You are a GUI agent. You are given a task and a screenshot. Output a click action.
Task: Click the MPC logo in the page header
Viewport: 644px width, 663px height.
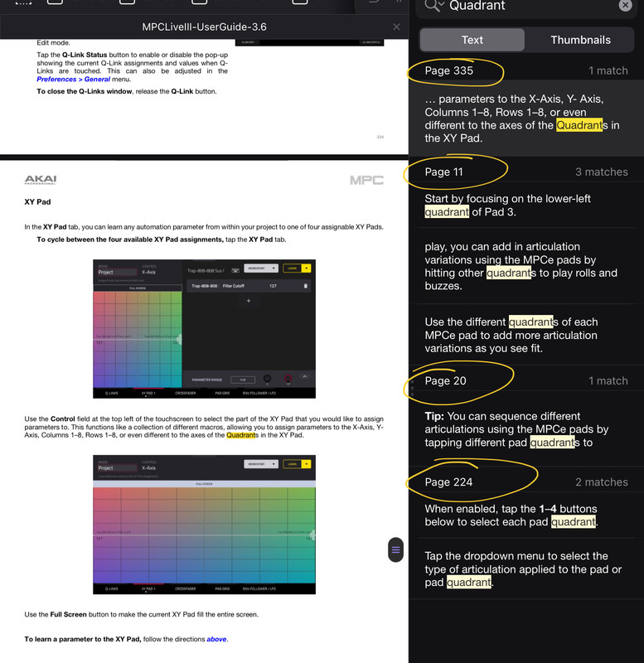[366, 180]
